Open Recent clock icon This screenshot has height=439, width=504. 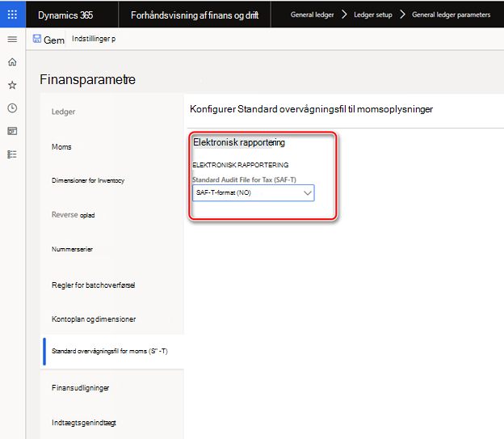point(12,108)
